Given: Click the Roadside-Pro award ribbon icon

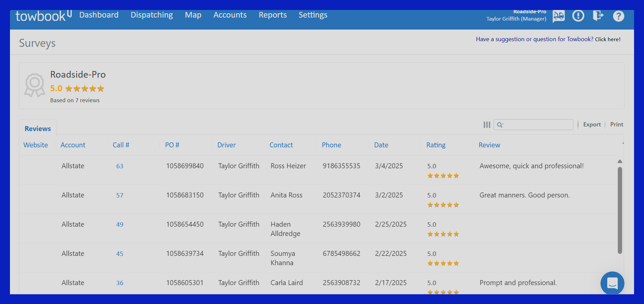Looking at the screenshot, I should pos(35,85).
